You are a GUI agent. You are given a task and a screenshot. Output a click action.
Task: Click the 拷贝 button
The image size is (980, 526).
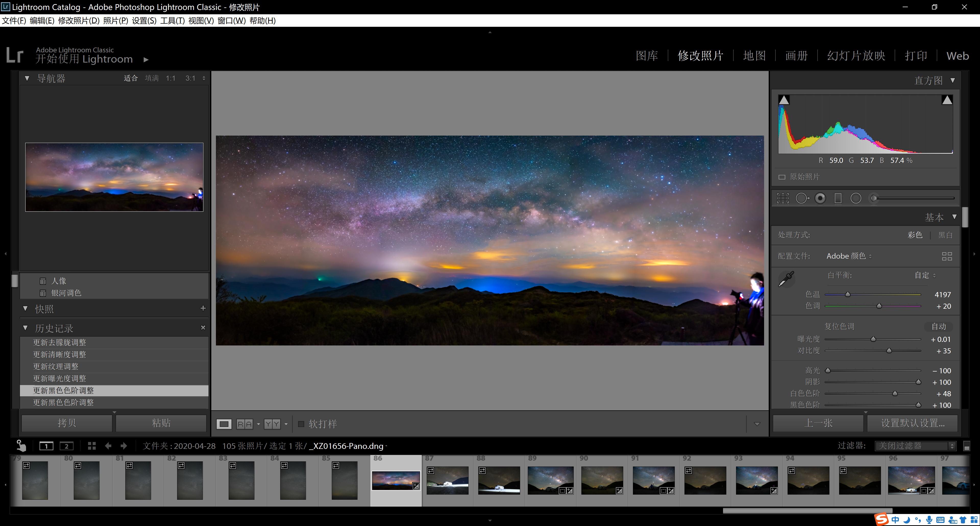pos(67,423)
